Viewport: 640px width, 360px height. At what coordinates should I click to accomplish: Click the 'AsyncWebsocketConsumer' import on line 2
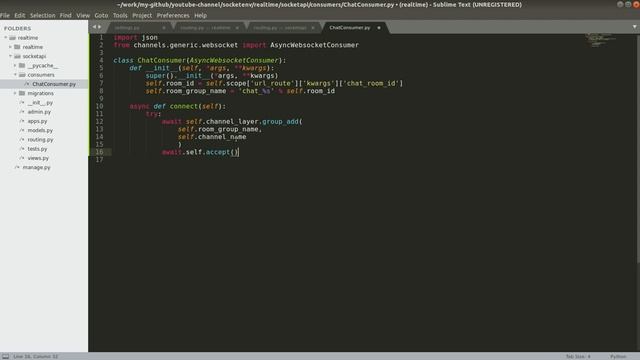coord(314,45)
